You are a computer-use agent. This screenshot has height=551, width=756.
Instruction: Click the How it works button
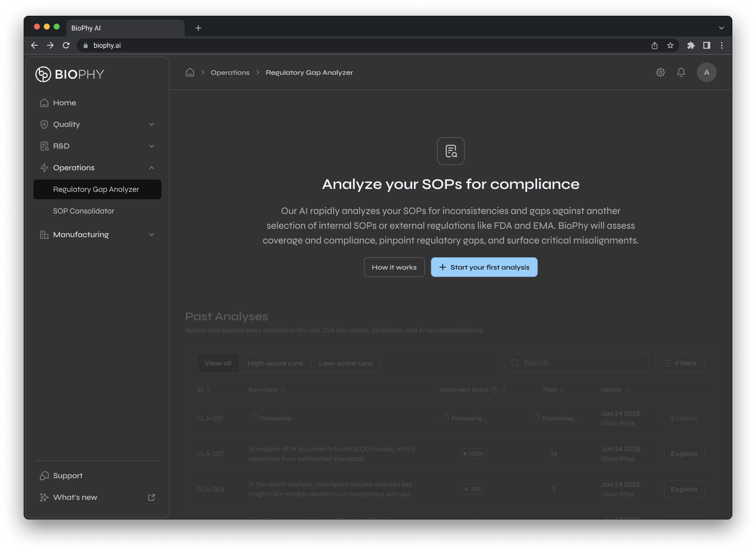(394, 267)
